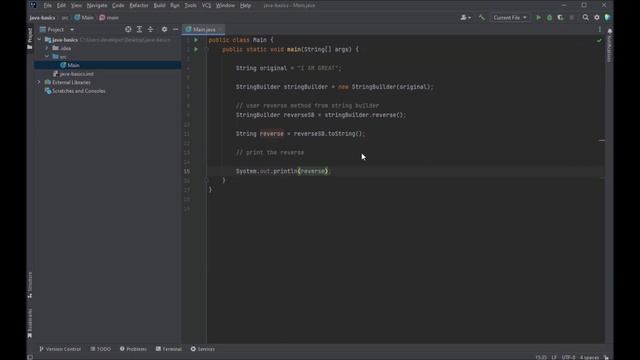This screenshot has width=640, height=360.
Task: Toggle the Bookmarks tool window
Action: pos(30,323)
